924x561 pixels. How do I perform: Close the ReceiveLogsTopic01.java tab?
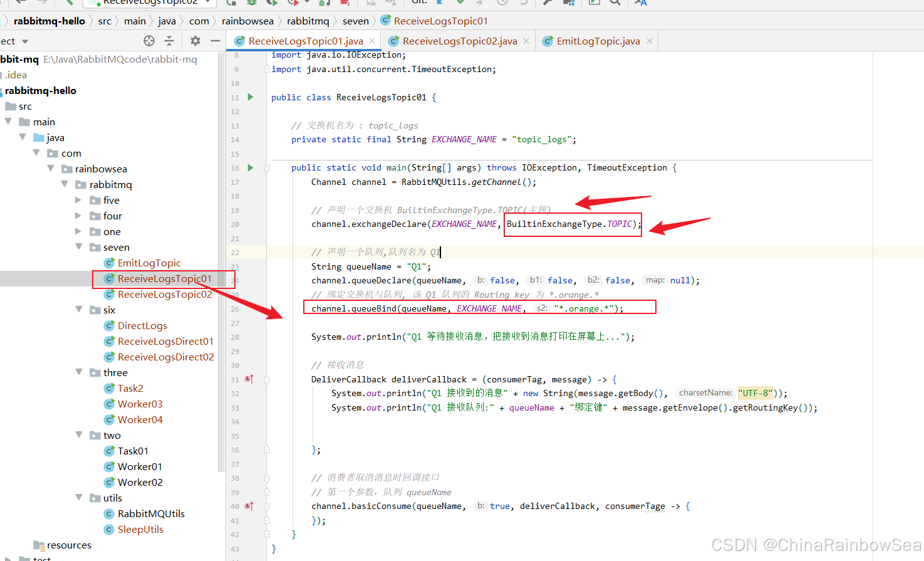[372, 41]
